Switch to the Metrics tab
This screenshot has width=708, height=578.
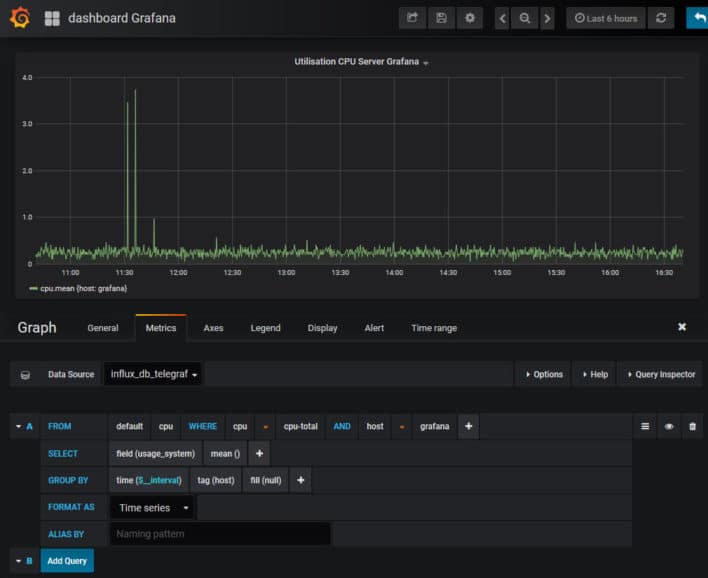(161, 328)
